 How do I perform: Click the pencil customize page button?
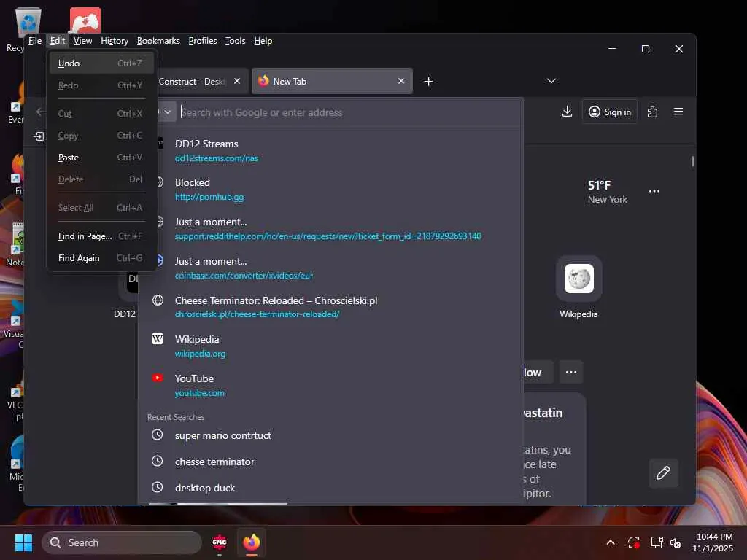663,472
